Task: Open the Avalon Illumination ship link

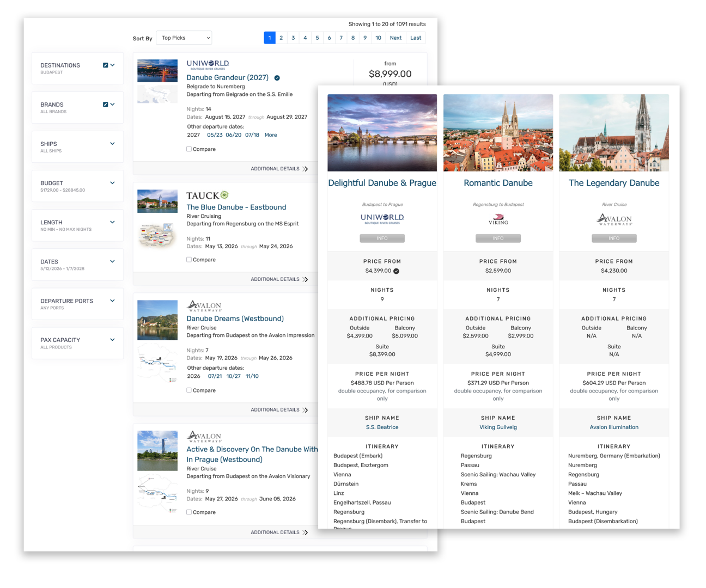Action: (614, 427)
